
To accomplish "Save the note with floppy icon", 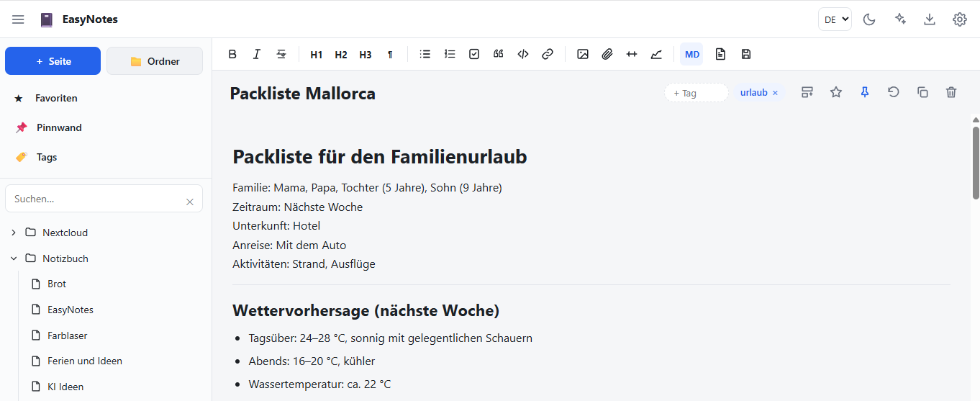I will (746, 54).
